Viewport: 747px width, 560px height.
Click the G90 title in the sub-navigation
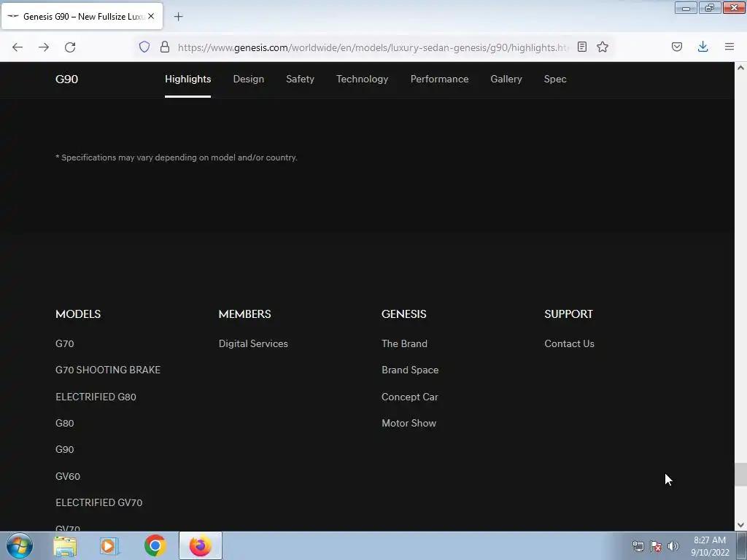click(66, 79)
